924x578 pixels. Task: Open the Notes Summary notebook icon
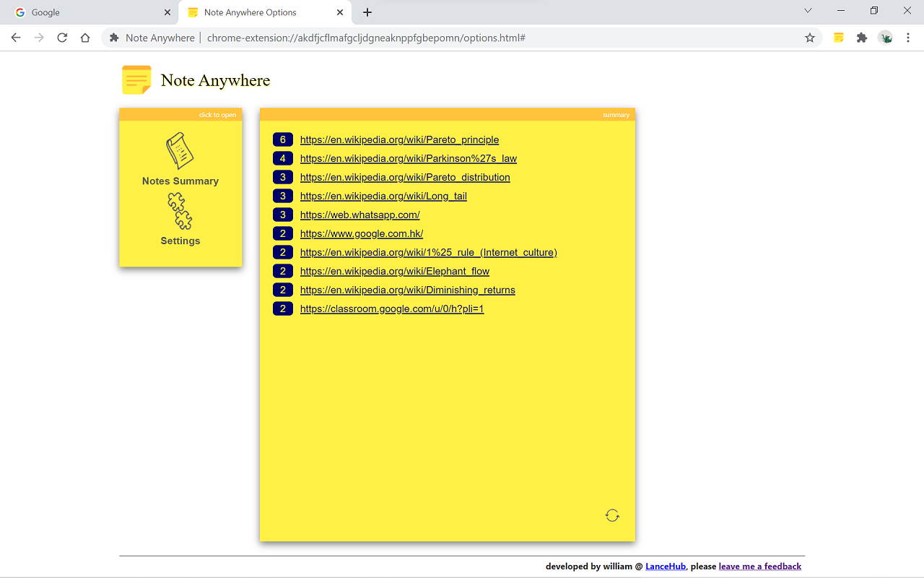[x=180, y=151]
